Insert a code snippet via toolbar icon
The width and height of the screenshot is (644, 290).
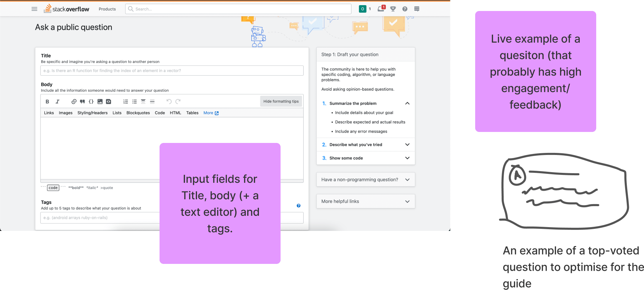(x=109, y=101)
